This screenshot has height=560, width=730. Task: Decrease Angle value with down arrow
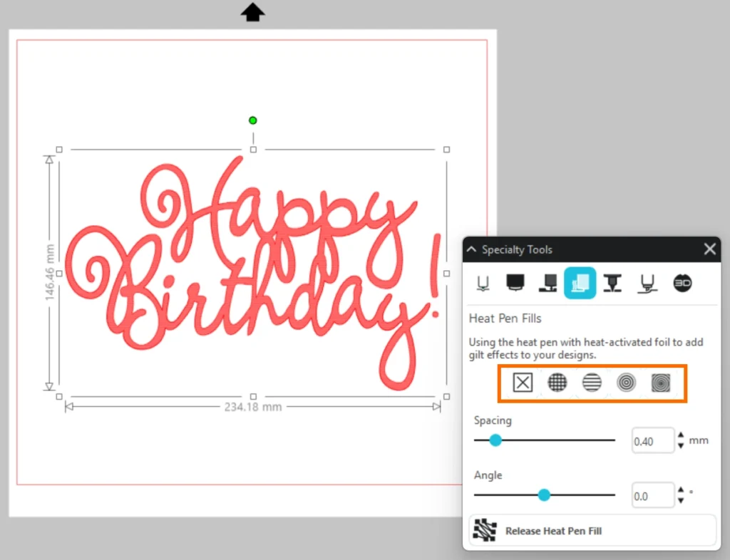(681, 500)
